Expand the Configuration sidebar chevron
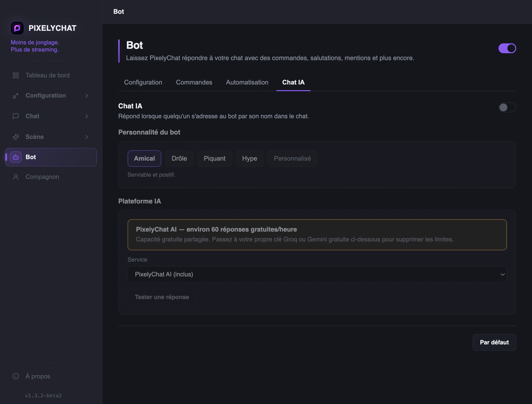This screenshot has height=404, width=532. pyautogui.click(x=87, y=96)
